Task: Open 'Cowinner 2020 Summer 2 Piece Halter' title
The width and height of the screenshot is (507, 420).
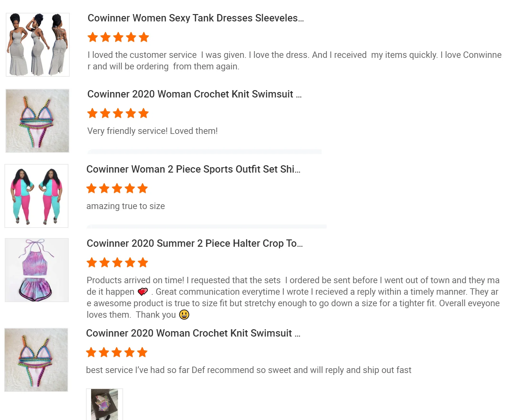Action: pos(195,244)
